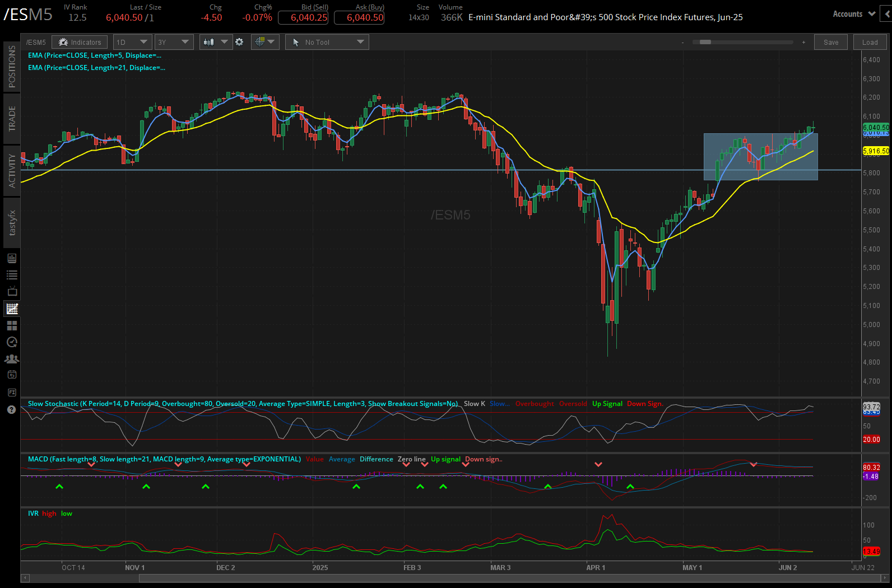892x588 pixels.
Task: Click the IV Rank 12.5 value
Action: tap(77, 17)
